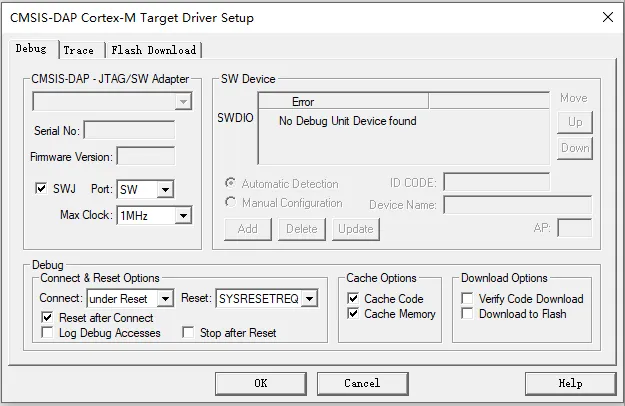
Task: Click the Cancel button
Action: (x=362, y=383)
